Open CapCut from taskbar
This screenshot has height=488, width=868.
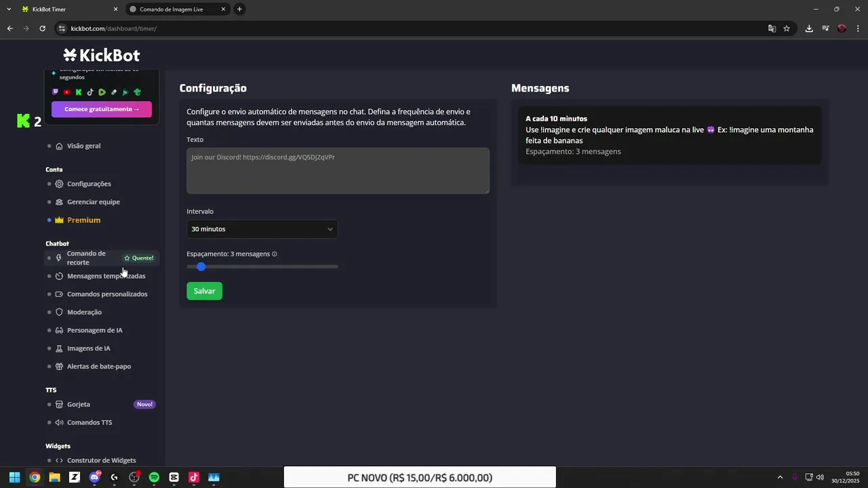coord(174,477)
